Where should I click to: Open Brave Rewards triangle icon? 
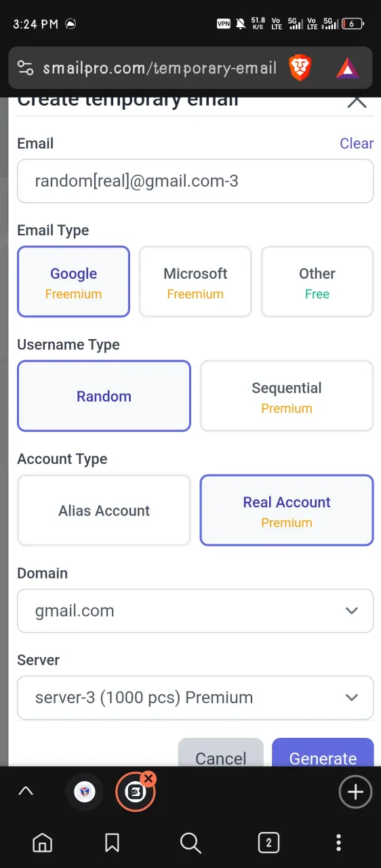348,68
